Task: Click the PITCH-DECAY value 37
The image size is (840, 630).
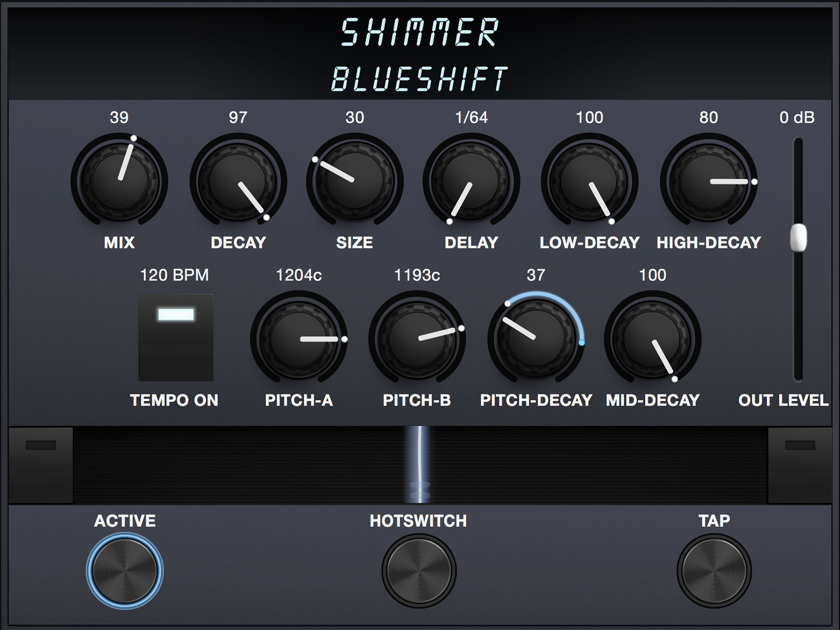Action: point(536,275)
